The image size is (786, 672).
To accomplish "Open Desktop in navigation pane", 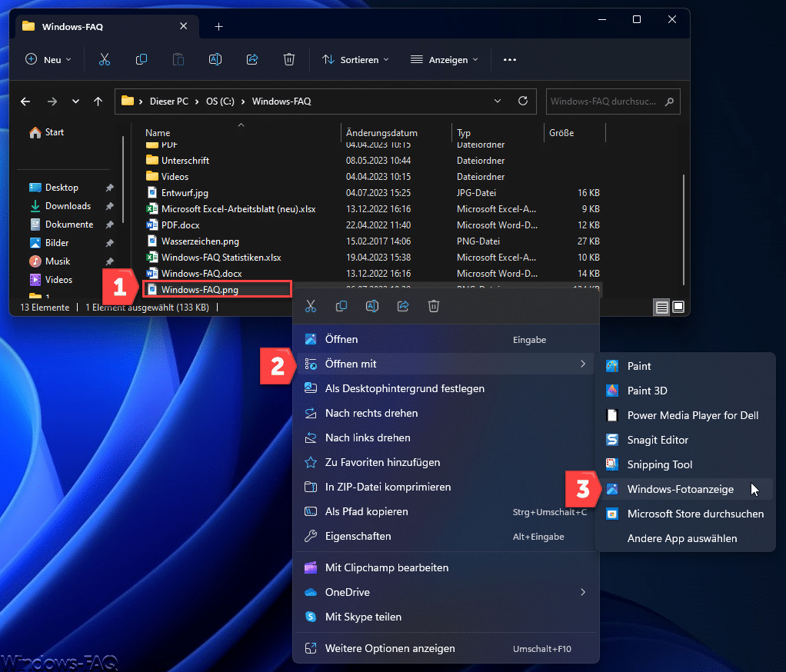I will pos(62,188).
